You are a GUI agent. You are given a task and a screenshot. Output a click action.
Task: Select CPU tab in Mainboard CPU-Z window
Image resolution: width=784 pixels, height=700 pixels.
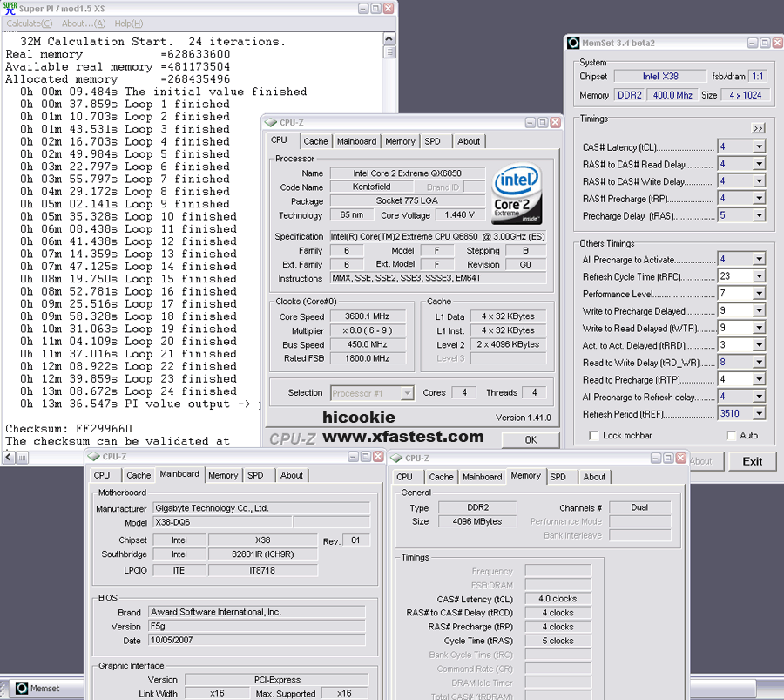pyautogui.click(x=102, y=475)
